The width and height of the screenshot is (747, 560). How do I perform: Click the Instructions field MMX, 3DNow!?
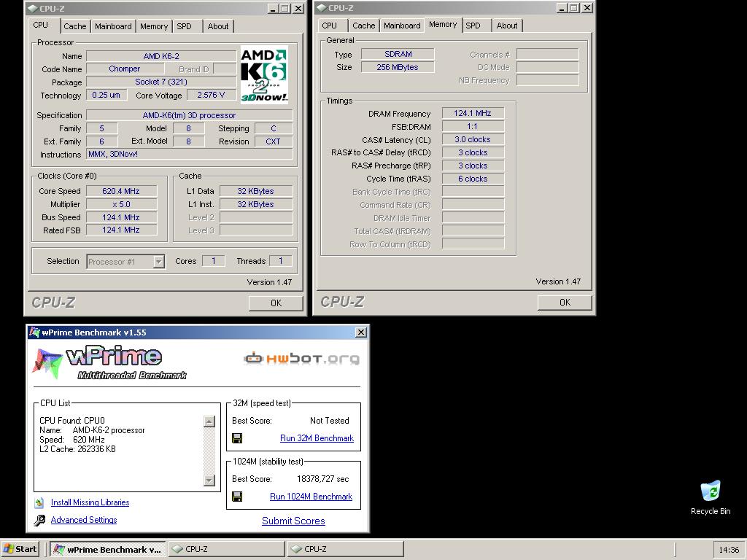189,155
